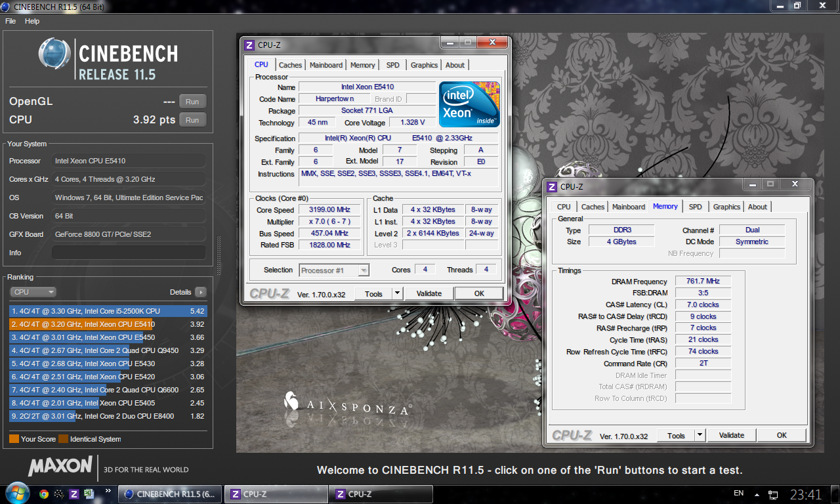Open the taskbar clock showing 23:41
Screen dimensions: 840x504
click(x=806, y=494)
